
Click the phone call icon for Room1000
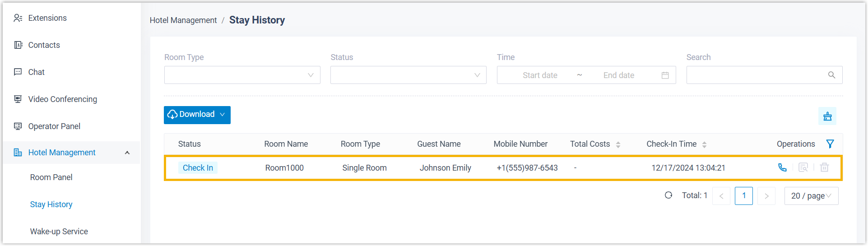pos(782,167)
